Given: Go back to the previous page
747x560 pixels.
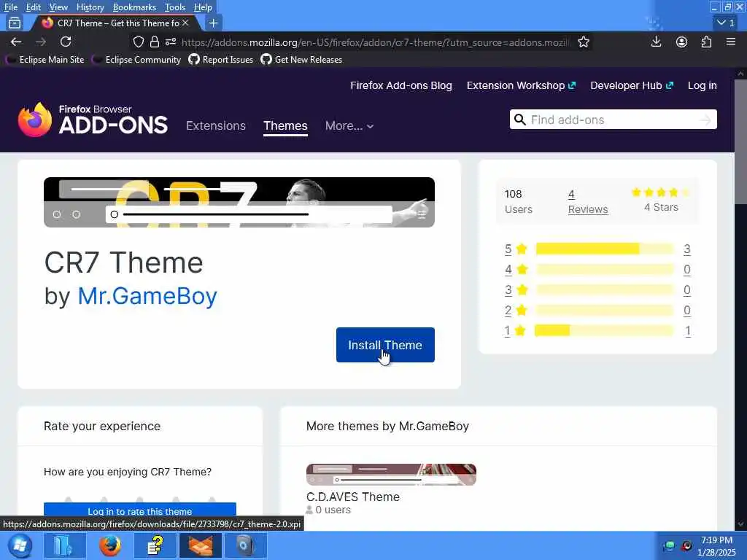Looking at the screenshot, I should (x=16, y=42).
